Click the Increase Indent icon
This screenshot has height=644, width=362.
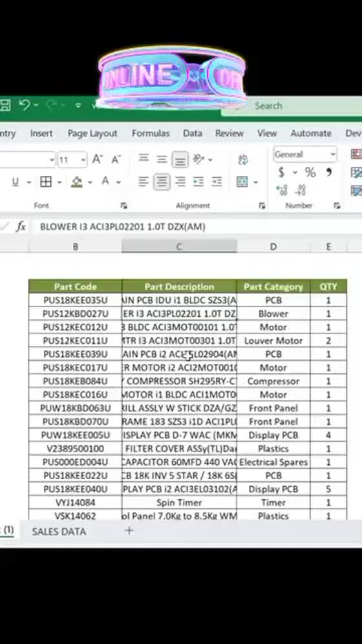[x=217, y=182]
